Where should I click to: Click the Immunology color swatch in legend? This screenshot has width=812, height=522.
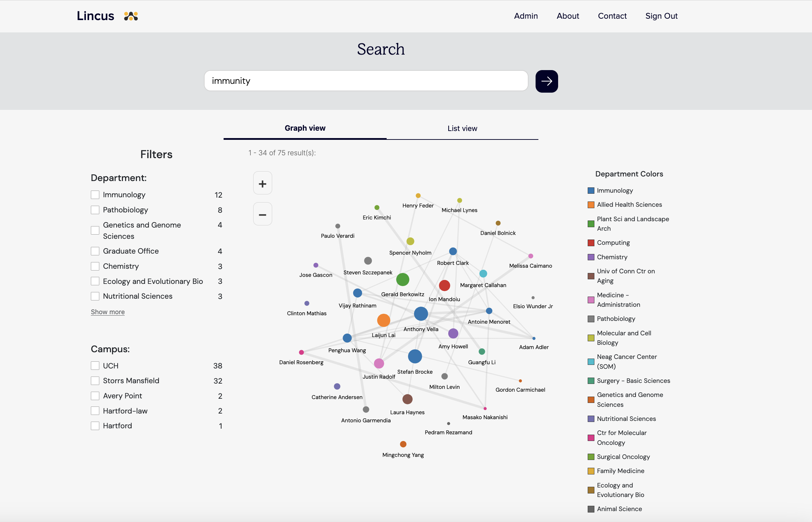pyautogui.click(x=591, y=191)
